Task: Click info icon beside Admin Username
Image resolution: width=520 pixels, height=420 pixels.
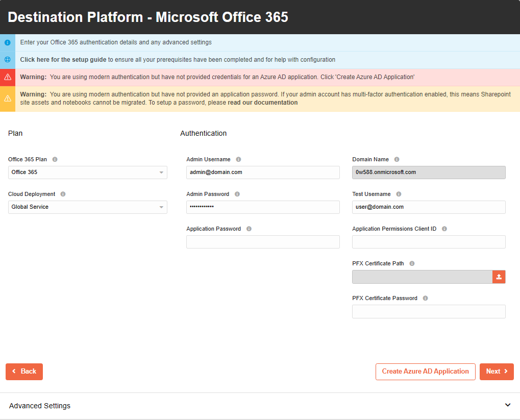Action: (238, 159)
